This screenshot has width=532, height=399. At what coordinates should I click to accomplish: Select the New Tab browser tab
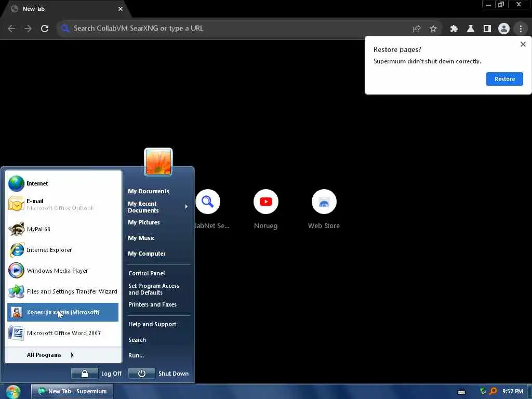click(66, 9)
